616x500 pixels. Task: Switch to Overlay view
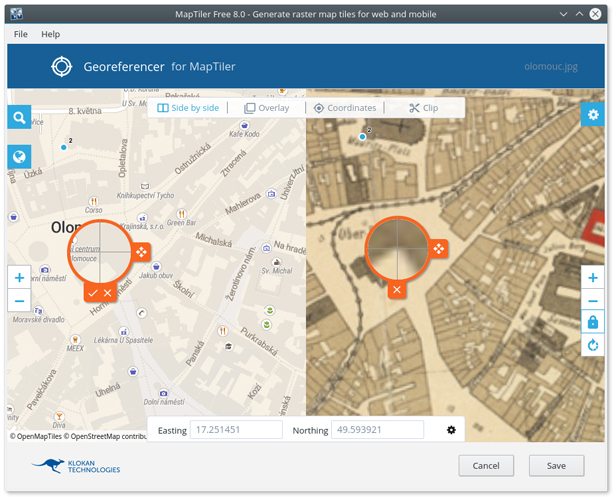click(266, 108)
